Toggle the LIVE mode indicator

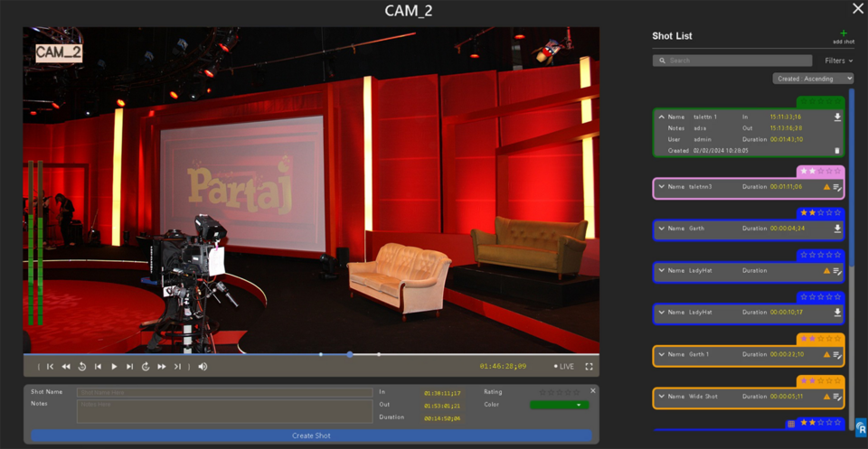click(564, 367)
